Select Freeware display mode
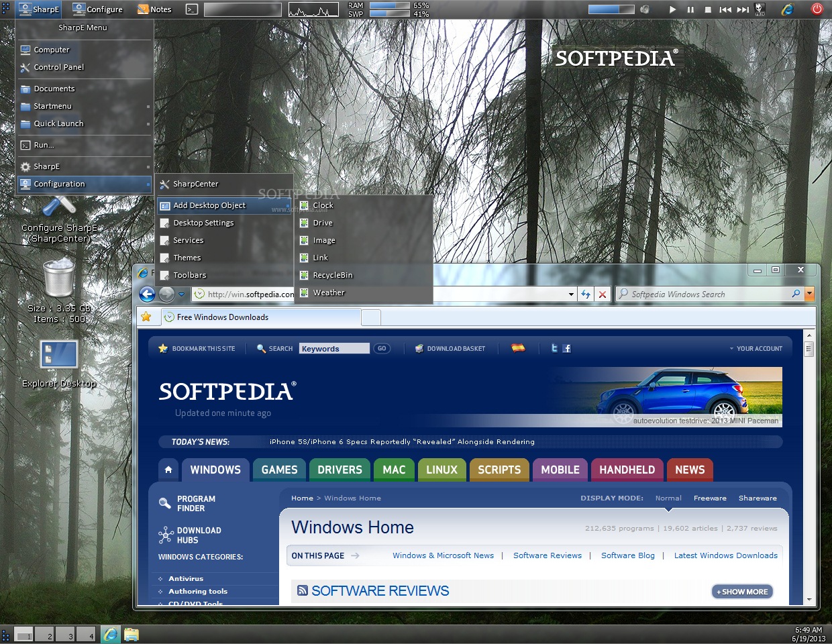Viewport: 832px width, 644px height. (710, 498)
